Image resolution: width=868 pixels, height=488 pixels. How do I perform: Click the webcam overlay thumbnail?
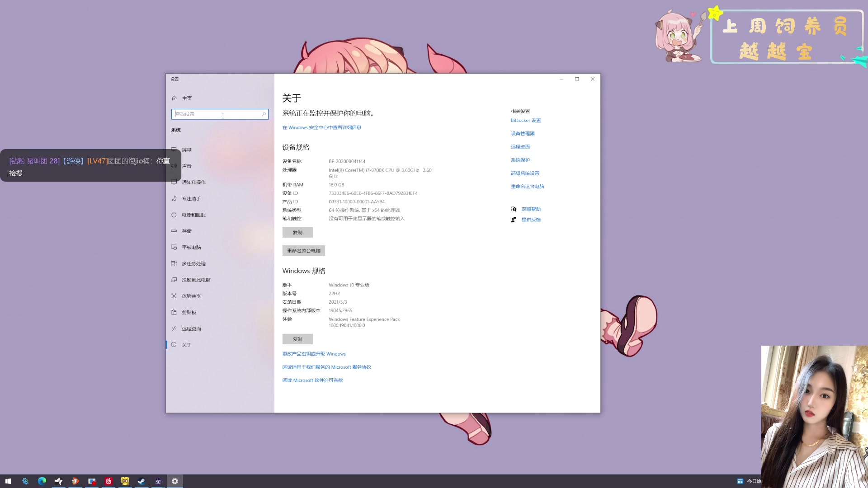[815, 417]
